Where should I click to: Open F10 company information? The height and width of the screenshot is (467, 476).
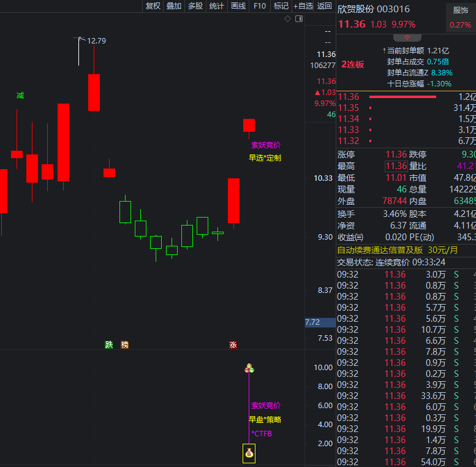pyautogui.click(x=260, y=6)
